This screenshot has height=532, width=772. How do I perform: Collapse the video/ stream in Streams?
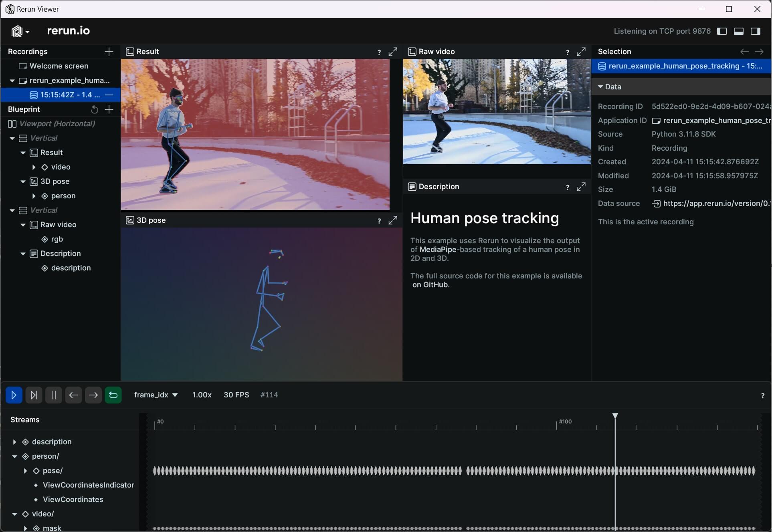[x=14, y=514]
